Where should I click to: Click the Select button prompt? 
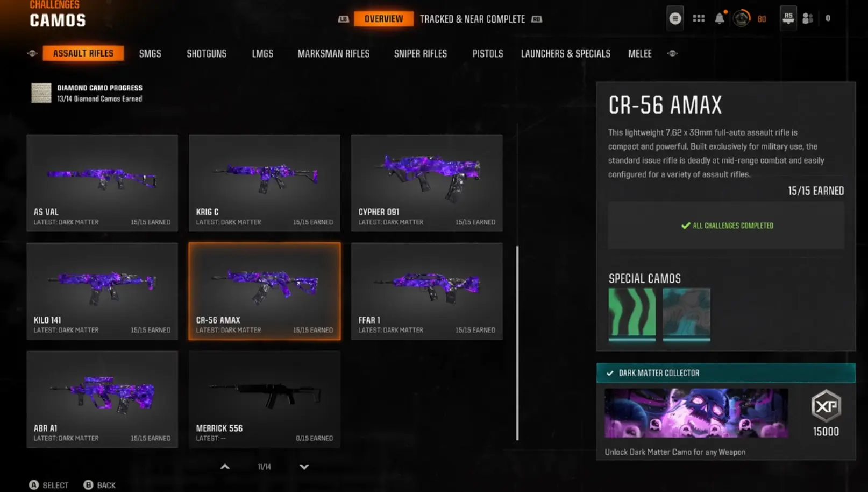click(49, 485)
